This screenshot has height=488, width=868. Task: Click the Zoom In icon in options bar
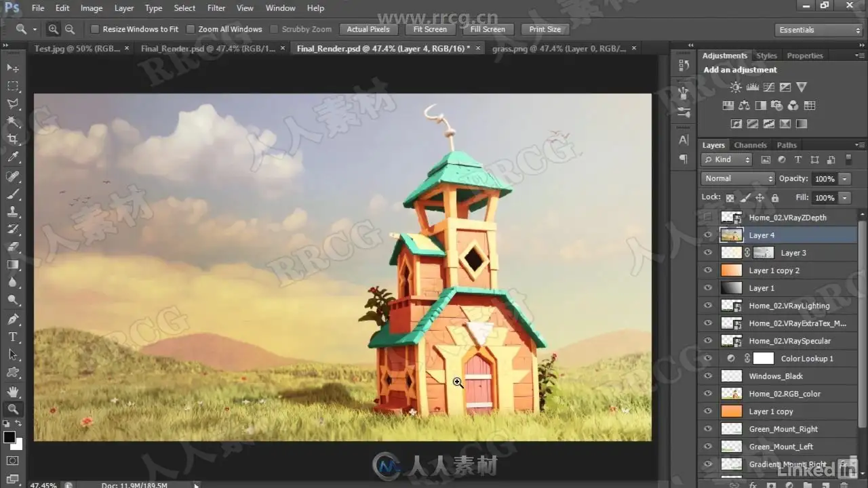tap(54, 29)
